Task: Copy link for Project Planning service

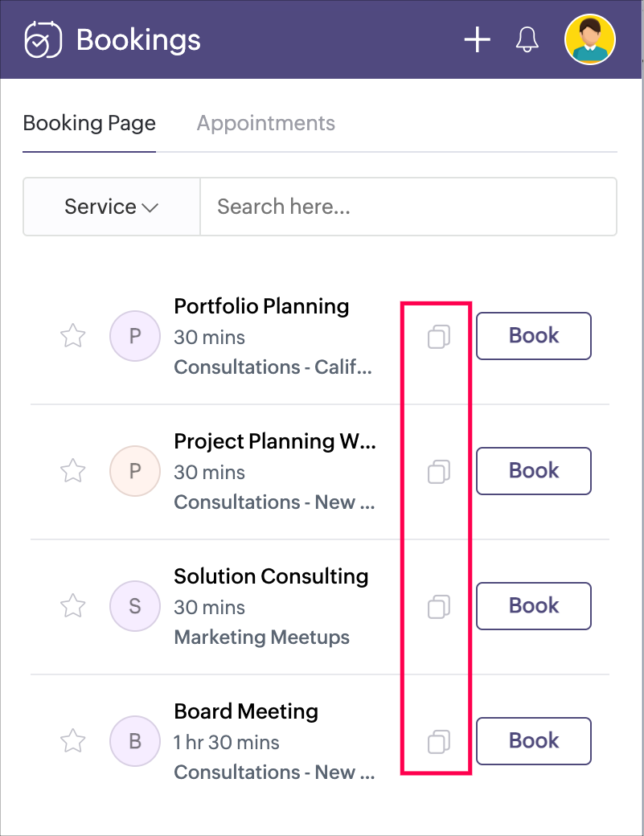Action: (438, 472)
